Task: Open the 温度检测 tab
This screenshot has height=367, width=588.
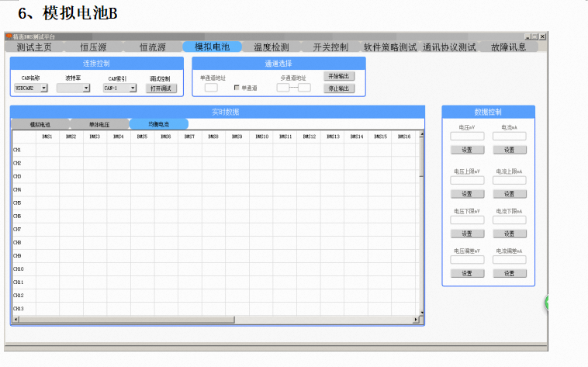Action: tap(271, 47)
